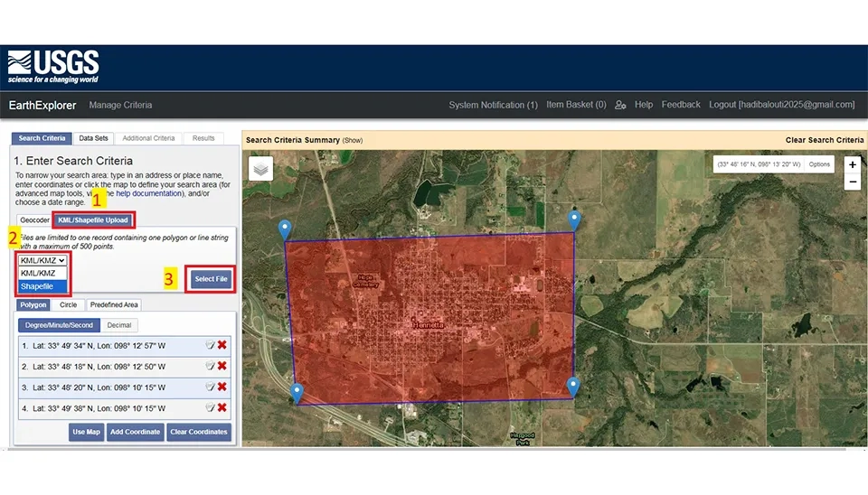This screenshot has height=495, width=868.
Task: Select coordinate row 2 Lat 33° 48' 18" N
Action: [125, 367]
